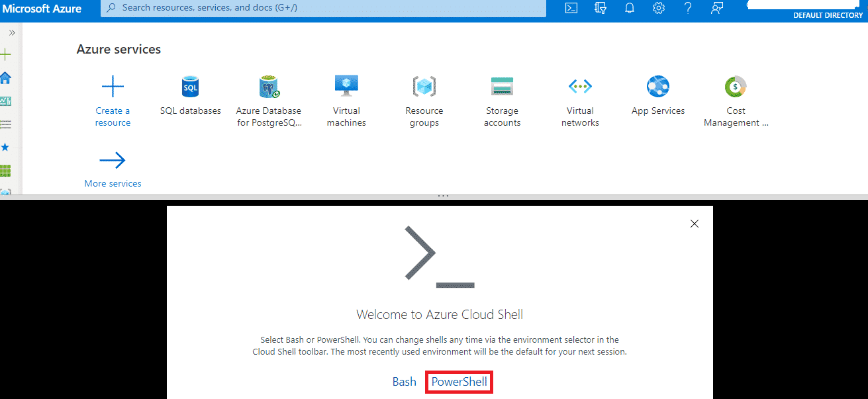The width and height of the screenshot is (868, 399).
Task: Open the Directories and subscriptions filter icon
Action: pyautogui.click(x=601, y=8)
